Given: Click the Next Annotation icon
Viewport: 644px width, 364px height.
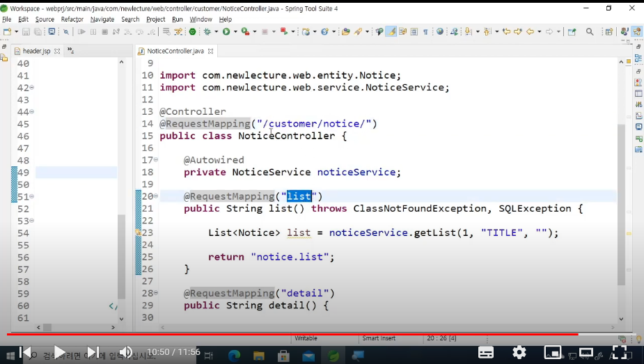Looking at the screenshot, I should point(469,31).
